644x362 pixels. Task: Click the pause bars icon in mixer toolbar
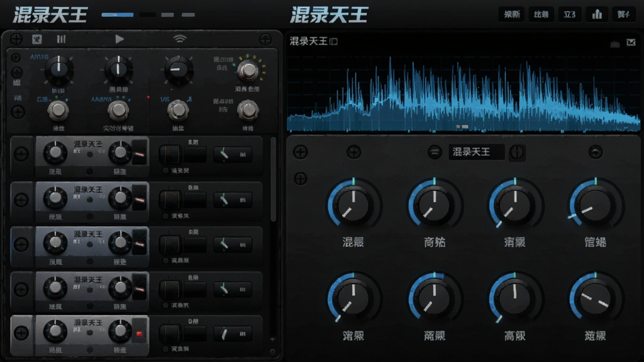pos(61,40)
